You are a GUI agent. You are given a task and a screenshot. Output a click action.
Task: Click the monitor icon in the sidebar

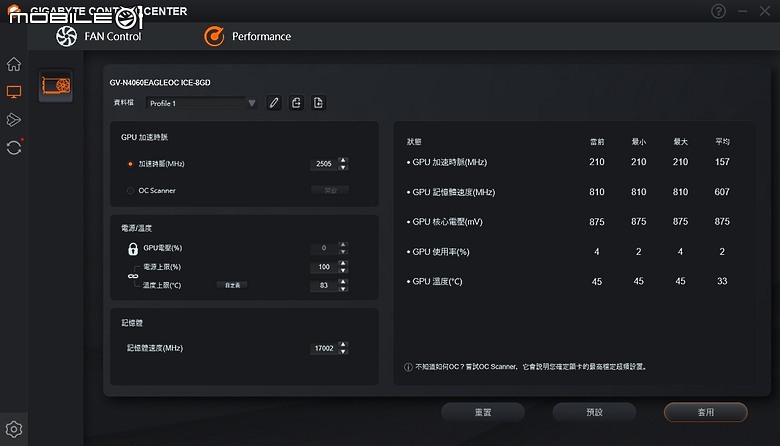[x=14, y=92]
